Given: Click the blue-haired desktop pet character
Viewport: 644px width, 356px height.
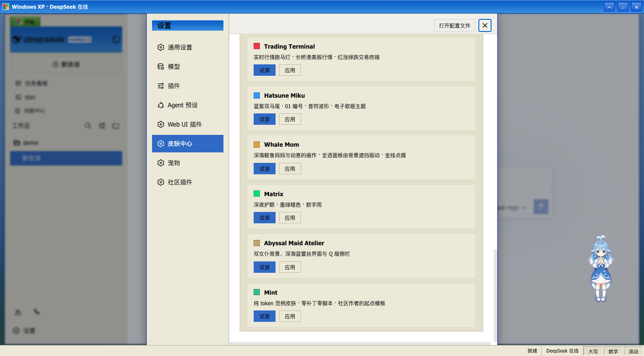Looking at the screenshot, I should [601, 268].
